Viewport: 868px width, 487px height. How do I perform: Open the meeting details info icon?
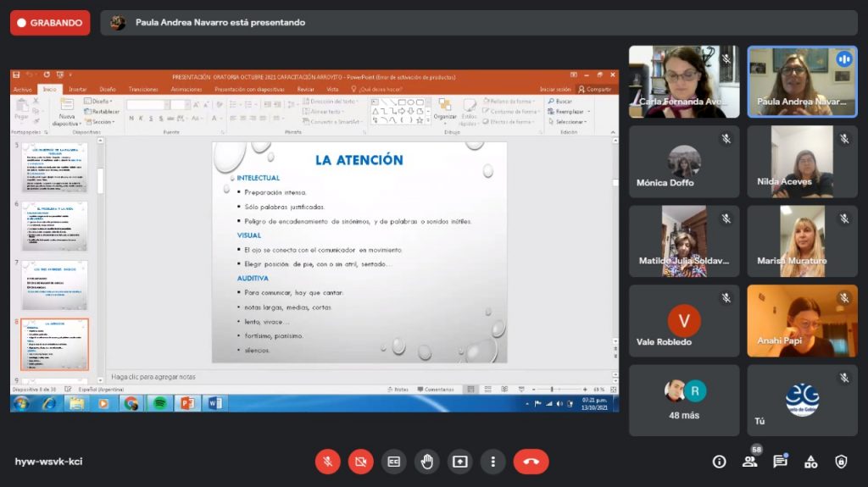click(x=719, y=462)
